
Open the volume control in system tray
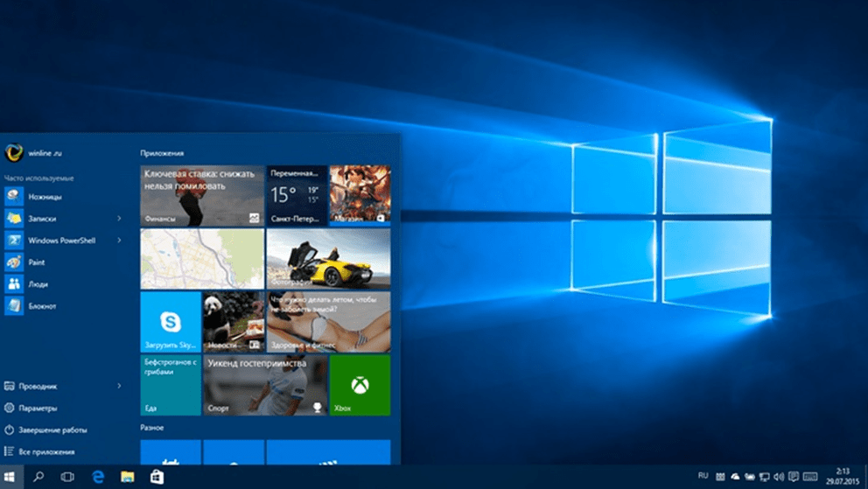click(778, 477)
